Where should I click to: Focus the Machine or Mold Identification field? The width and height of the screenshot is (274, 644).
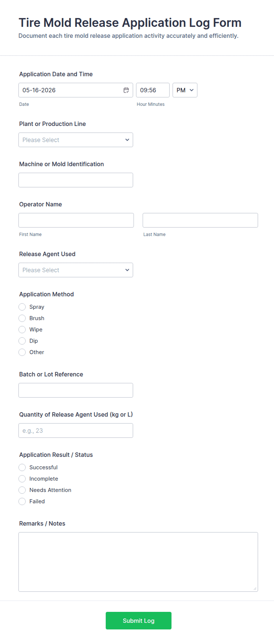click(x=76, y=180)
